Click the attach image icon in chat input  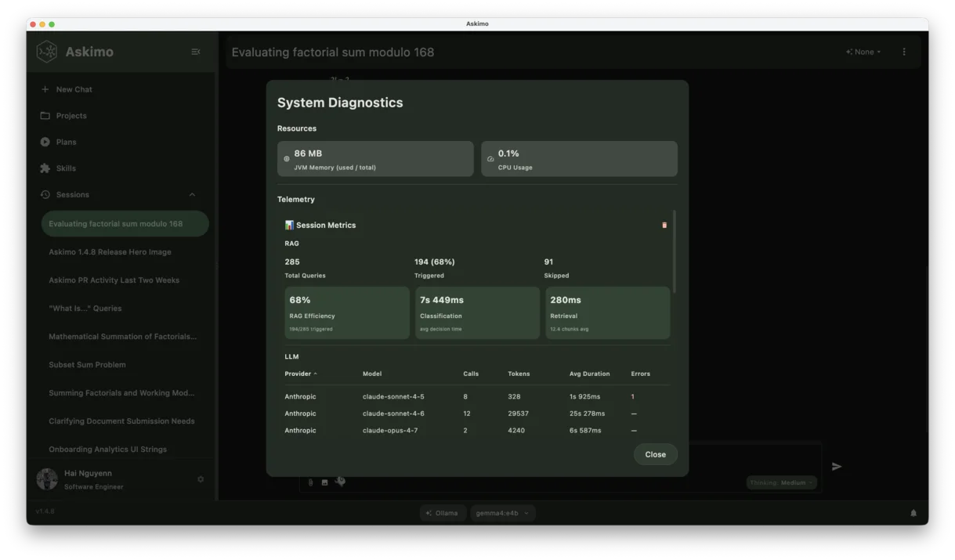tap(324, 482)
